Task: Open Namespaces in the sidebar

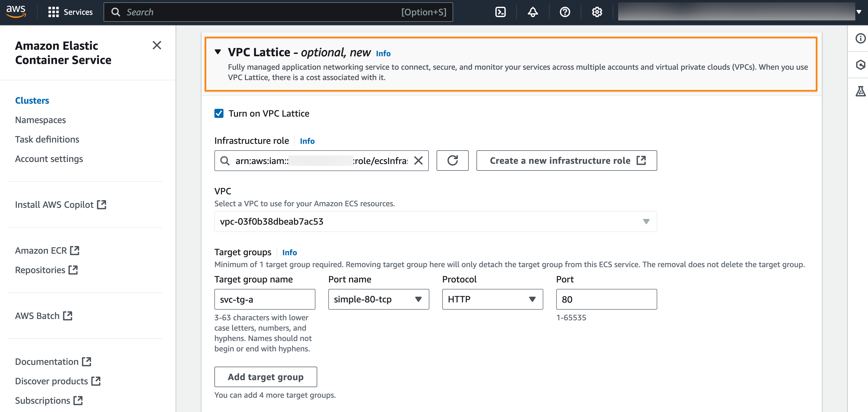Action: (x=40, y=120)
